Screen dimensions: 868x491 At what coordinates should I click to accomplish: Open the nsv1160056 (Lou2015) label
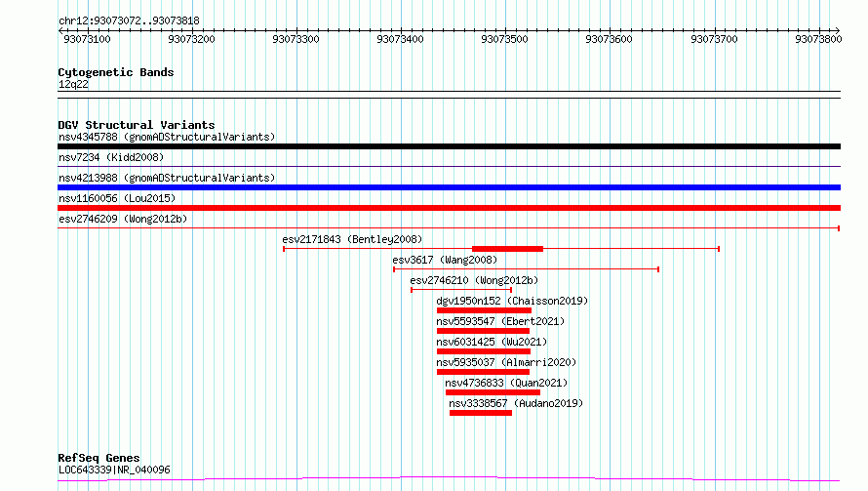[x=117, y=198]
